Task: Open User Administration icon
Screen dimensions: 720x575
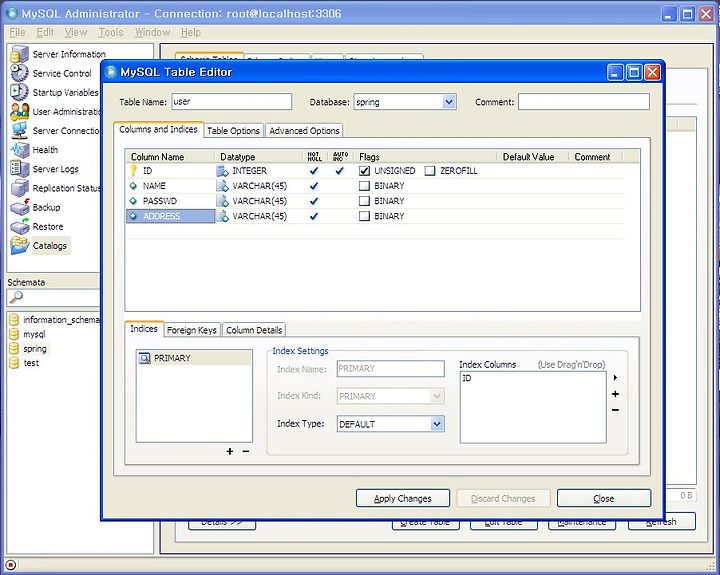Action: click(x=19, y=111)
